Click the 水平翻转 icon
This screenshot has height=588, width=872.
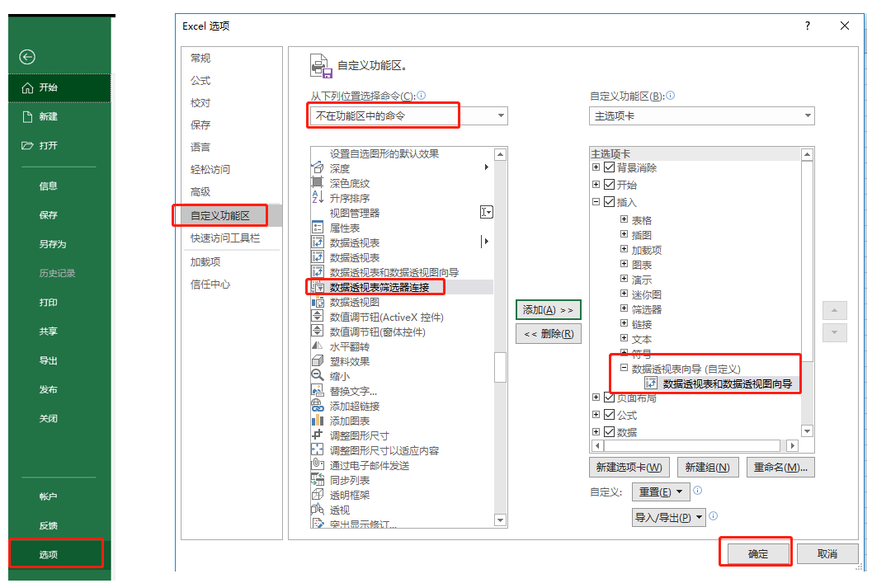coord(317,346)
